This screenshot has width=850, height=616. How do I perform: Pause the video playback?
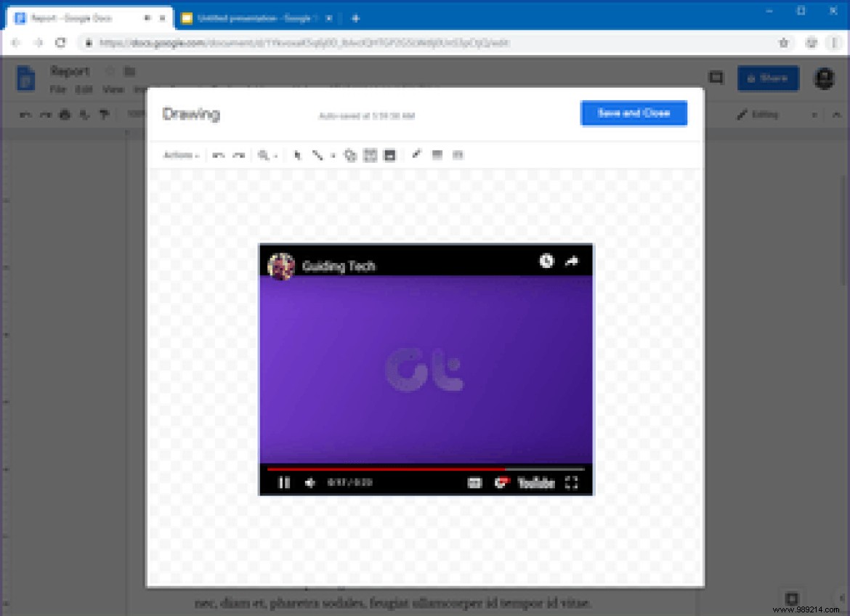pos(284,482)
